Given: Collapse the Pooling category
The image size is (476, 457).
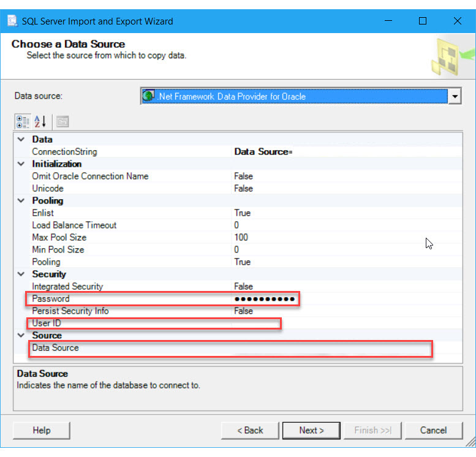Looking at the screenshot, I should coord(21,201).
